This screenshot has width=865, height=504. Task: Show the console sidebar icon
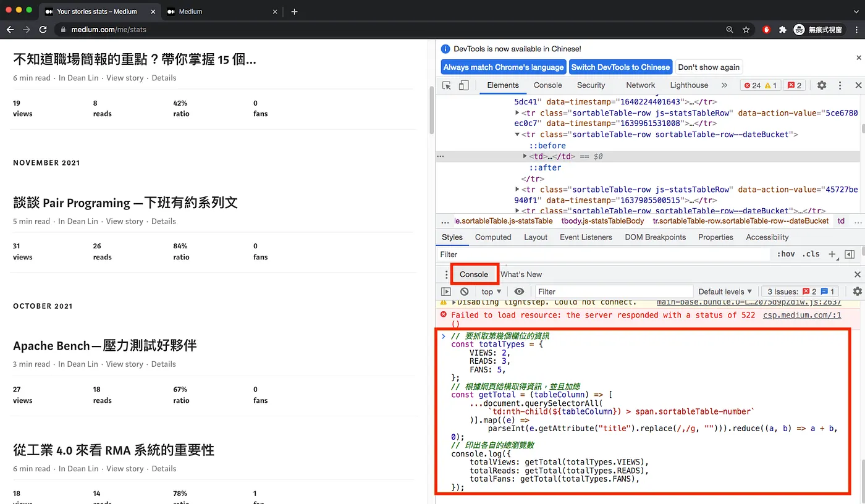(x=446, y=292)
